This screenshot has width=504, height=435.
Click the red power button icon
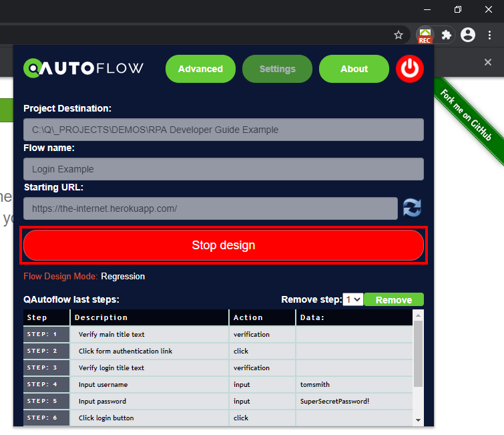coord(409,69)
